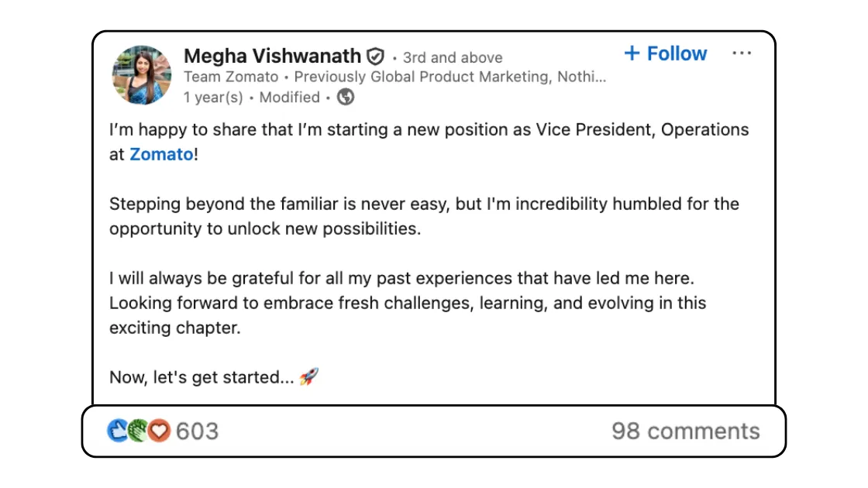Click the Megha Vishwanath author name
The width and height of the screenshot is (868, 488).
[272, 56]
